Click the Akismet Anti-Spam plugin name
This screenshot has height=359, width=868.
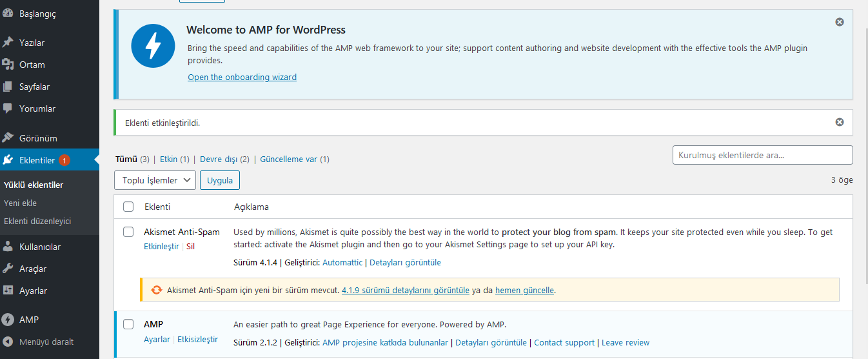tap(182, 232)
